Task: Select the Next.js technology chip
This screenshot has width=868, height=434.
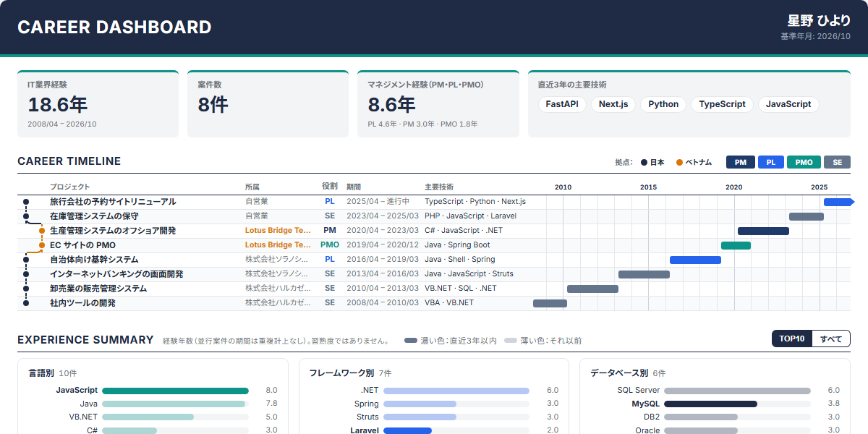Action: pyautogui.click(x=613, y=104)
